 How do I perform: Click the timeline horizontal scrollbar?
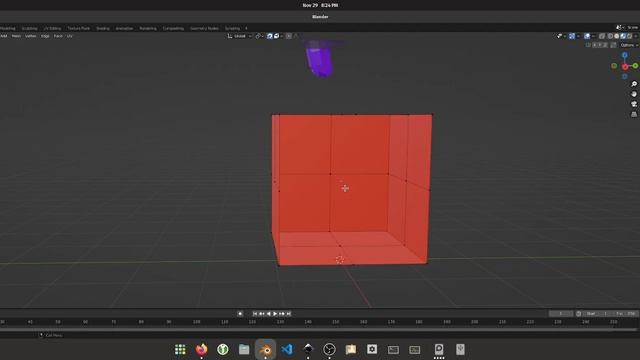coord(318,329)
